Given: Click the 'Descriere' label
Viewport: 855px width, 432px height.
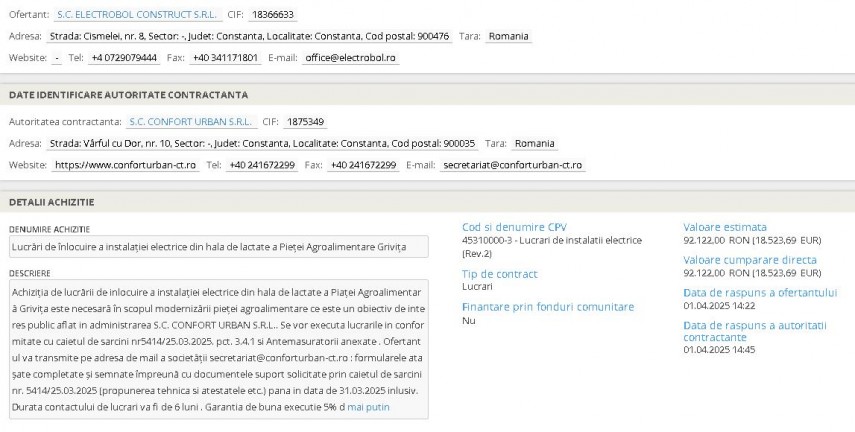Looking at the screenshot, I should [x=29, y=273].
